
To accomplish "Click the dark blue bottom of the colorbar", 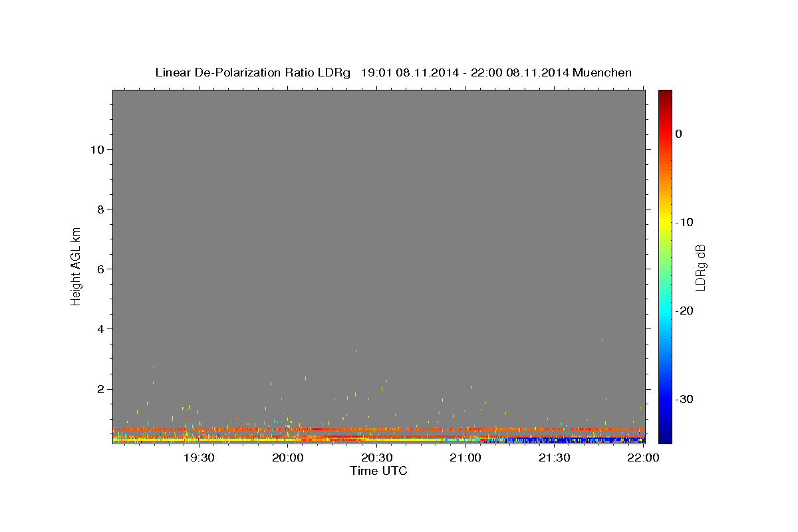I will pos(665,436).
